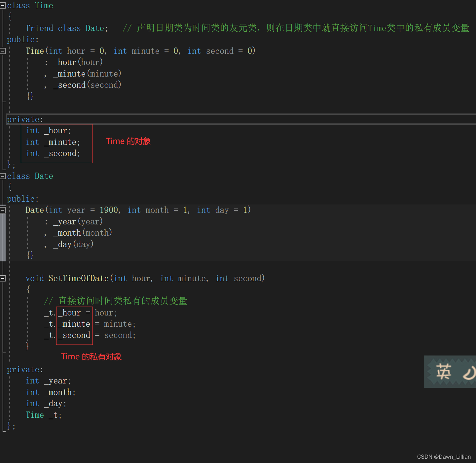Click the red 'Time 的对象' annotation
This screenshot has width=476, height=463.
coord(128,141)
